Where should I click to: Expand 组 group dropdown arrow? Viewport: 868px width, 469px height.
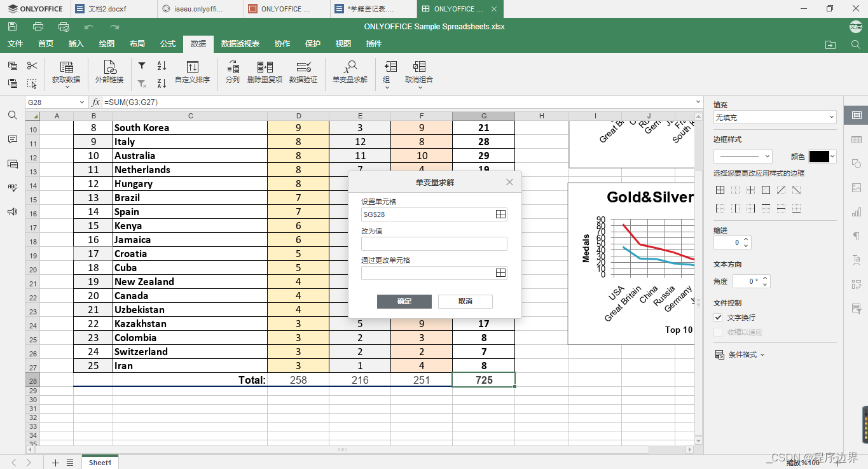(387, 87)
